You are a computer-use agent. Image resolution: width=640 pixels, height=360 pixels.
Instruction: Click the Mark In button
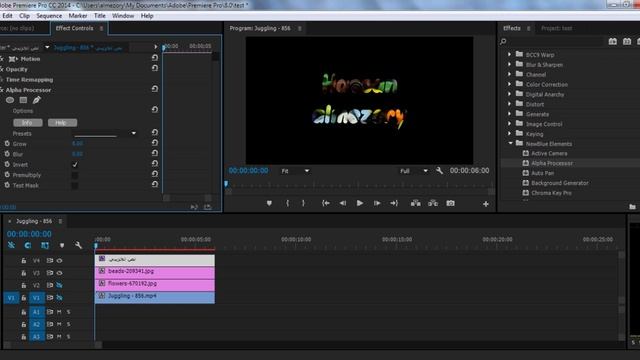point(287,203)
